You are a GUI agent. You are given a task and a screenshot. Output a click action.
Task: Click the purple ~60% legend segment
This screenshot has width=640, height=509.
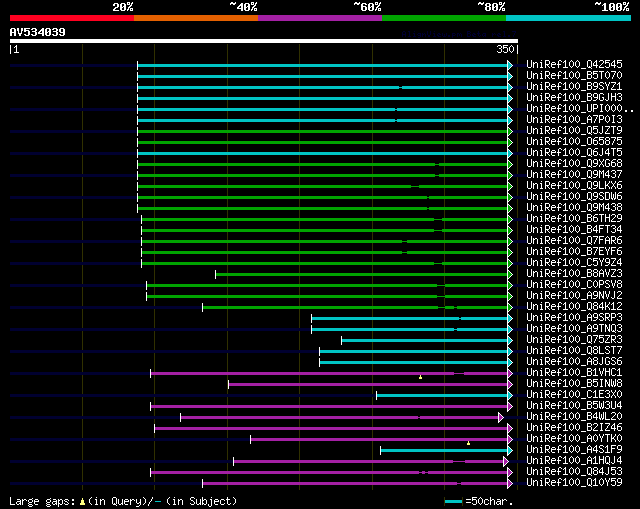click(x=320, y=18)
